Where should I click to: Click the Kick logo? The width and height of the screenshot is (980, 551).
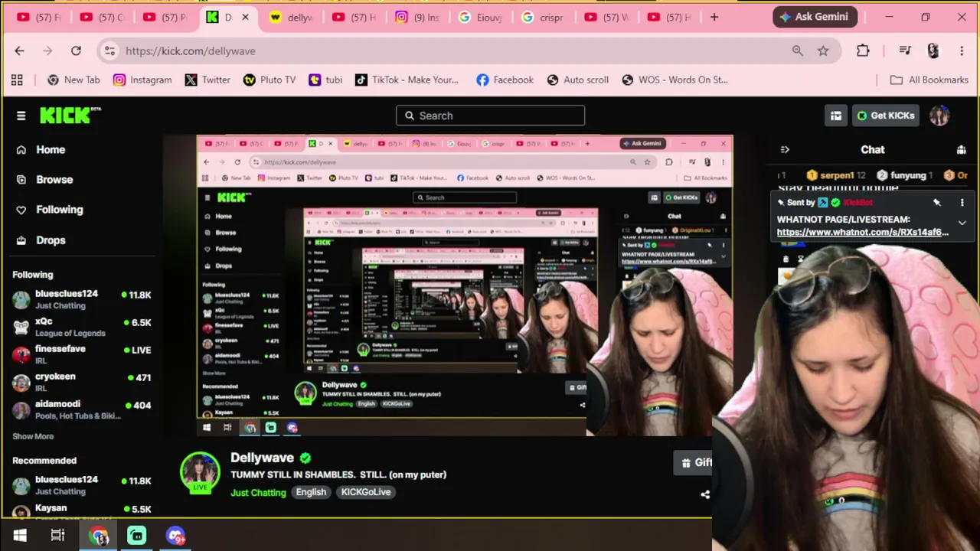(70, 115)
